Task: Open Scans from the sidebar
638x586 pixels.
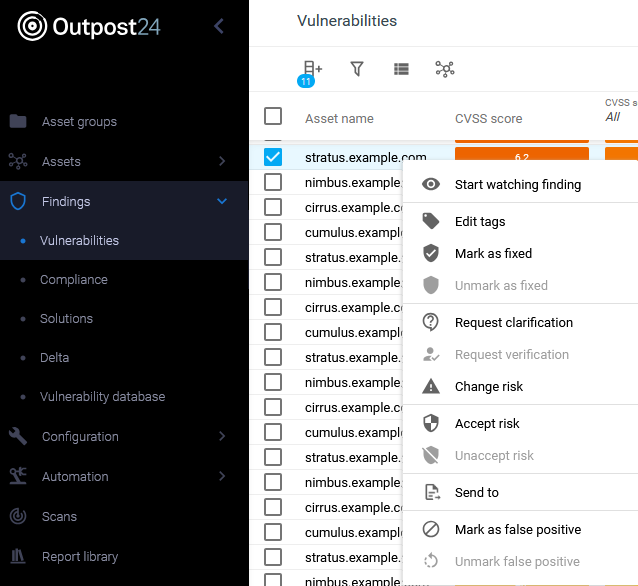Action: [x=59, y=517]
